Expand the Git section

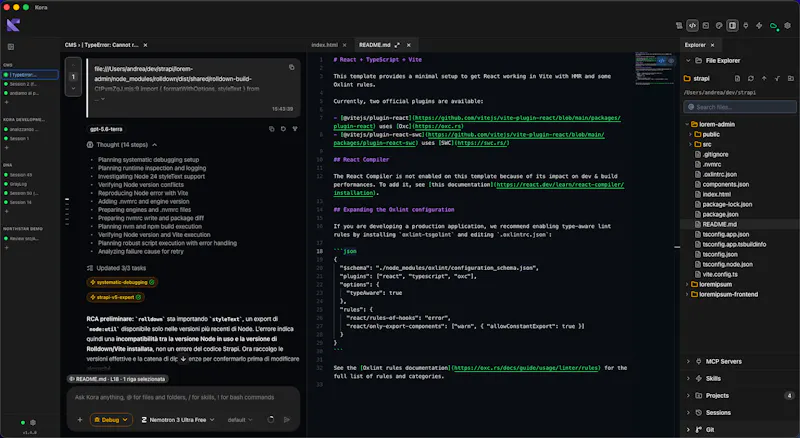(x=688, y=430)
